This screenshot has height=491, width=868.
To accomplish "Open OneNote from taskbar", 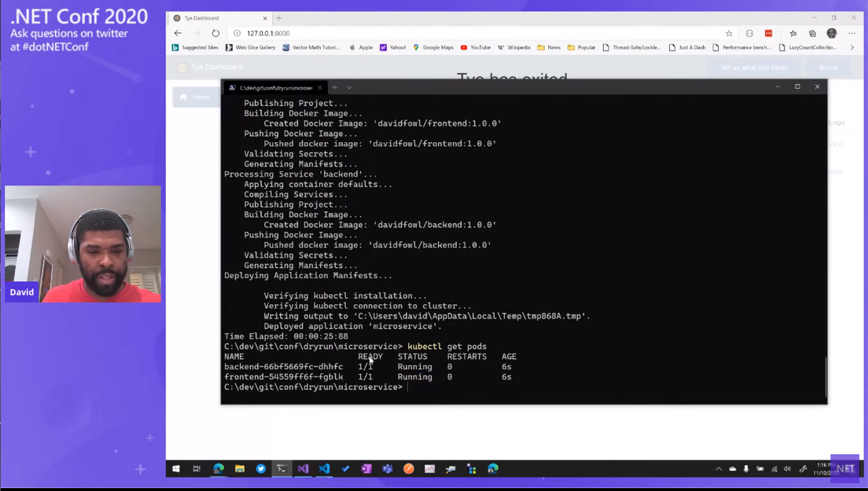I will click(366, 469).
